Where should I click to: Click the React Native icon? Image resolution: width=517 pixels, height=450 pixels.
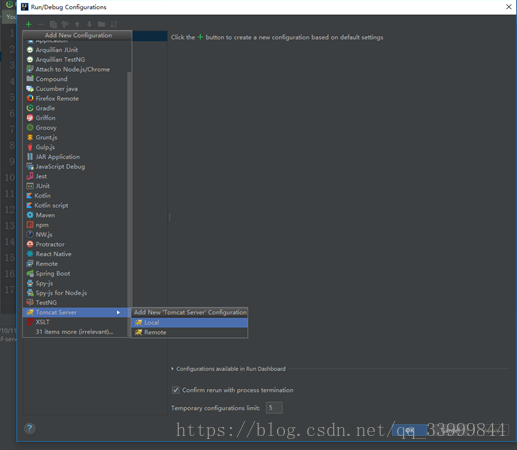pos(30,254)
